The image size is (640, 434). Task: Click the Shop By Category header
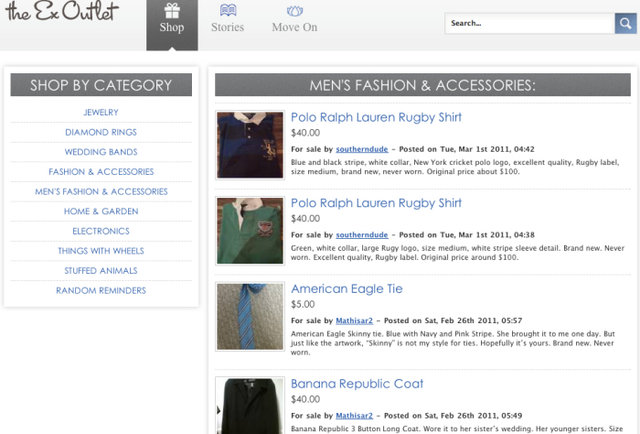click(101, 85)
